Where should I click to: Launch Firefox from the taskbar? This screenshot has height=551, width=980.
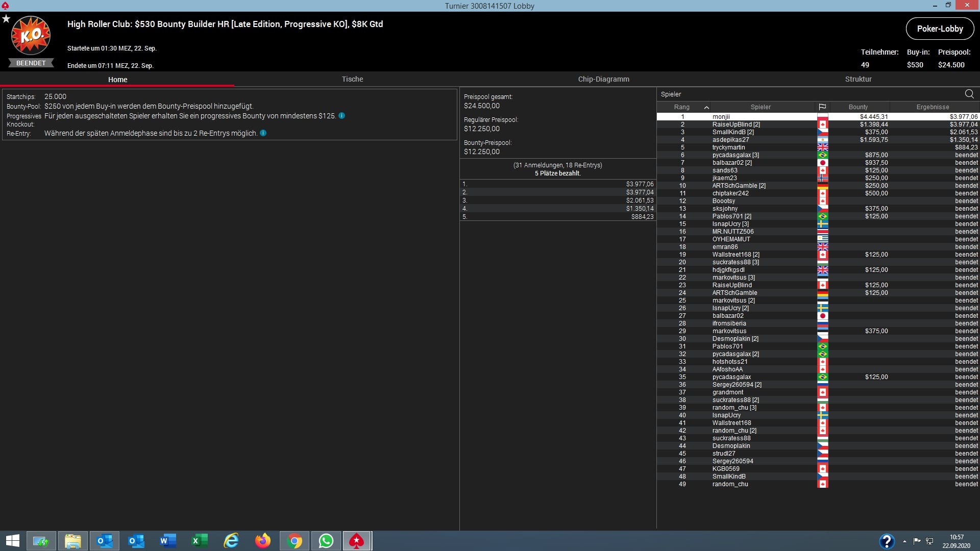coord(263,541)
